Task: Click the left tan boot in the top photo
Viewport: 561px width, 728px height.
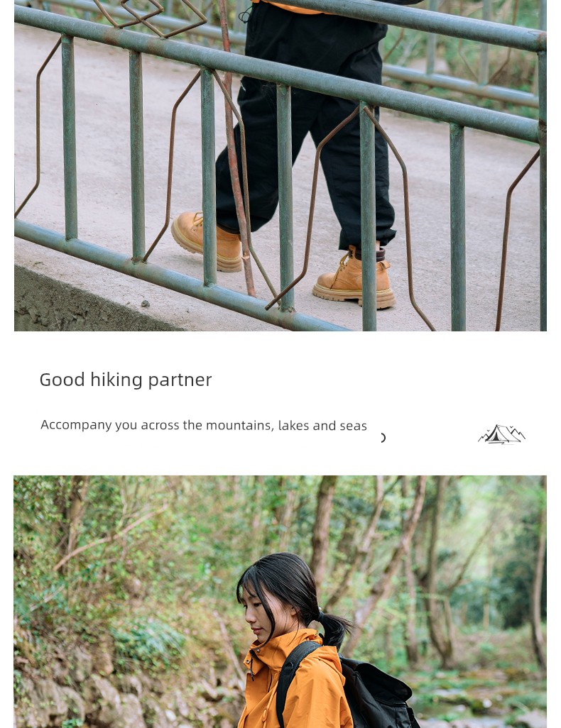Action: coord(207,241)
